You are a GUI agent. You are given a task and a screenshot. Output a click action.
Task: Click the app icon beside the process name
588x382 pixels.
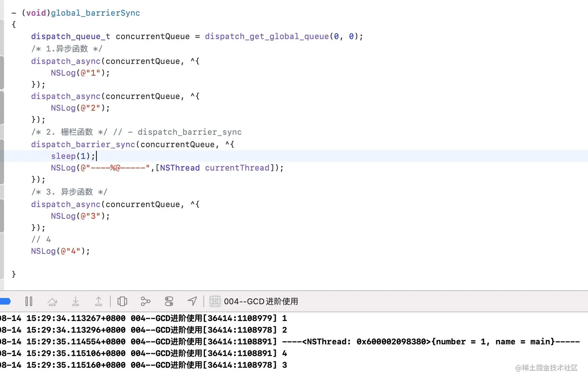pos(215,301)
